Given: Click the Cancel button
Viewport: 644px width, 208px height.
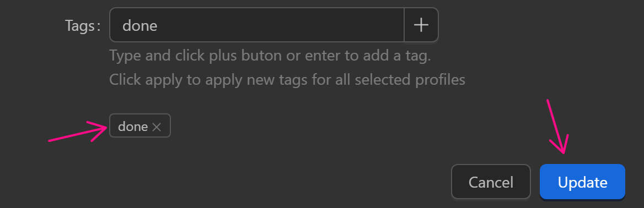Looking at the screenshot, I should point(491,182).
